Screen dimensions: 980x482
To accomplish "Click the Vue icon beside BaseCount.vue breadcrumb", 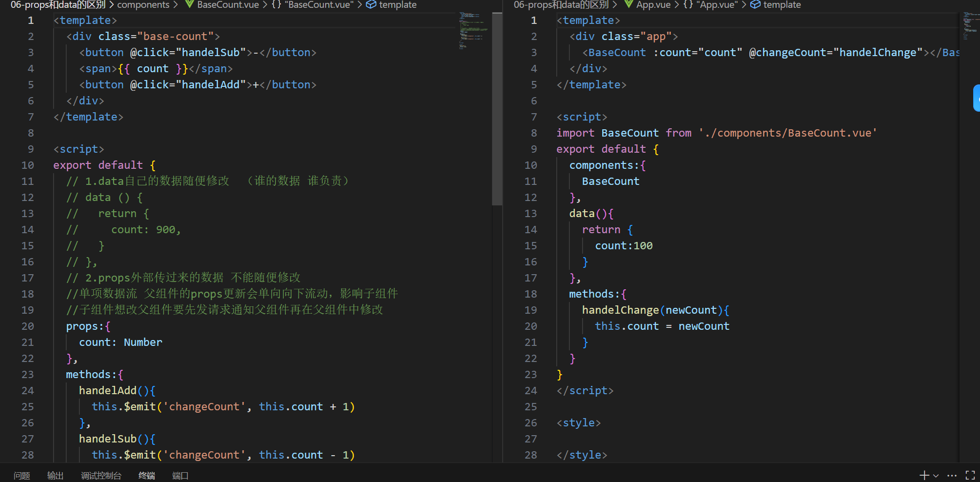I will point(190,4).
